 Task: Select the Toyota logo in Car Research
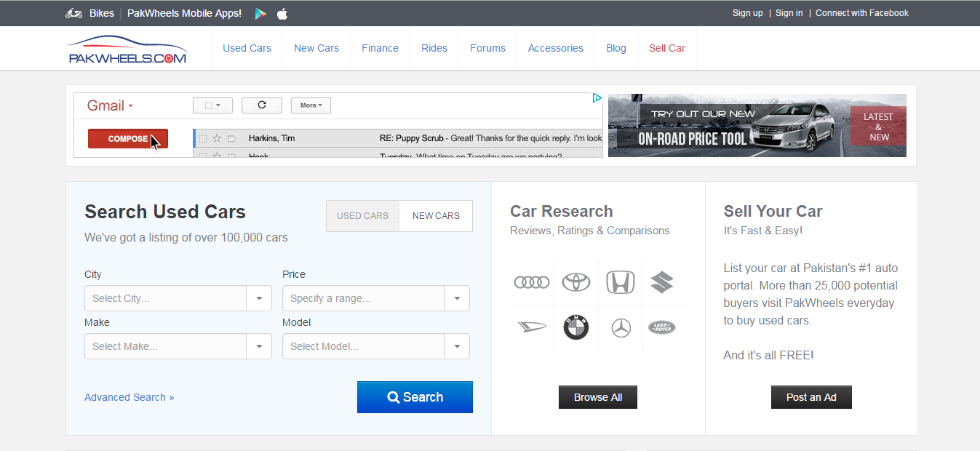pyautogui.click(x=576, y=282)
